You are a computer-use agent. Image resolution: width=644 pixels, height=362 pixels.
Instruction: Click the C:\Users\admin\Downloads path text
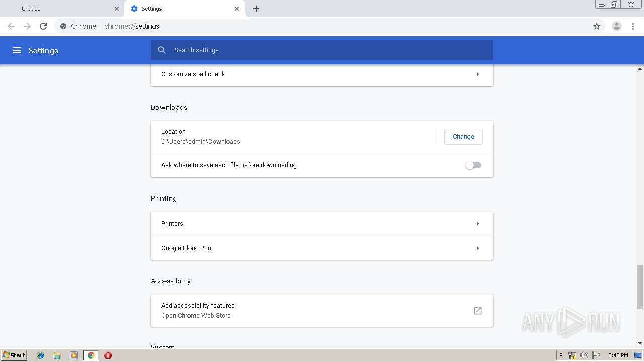(x=200, y=142)
